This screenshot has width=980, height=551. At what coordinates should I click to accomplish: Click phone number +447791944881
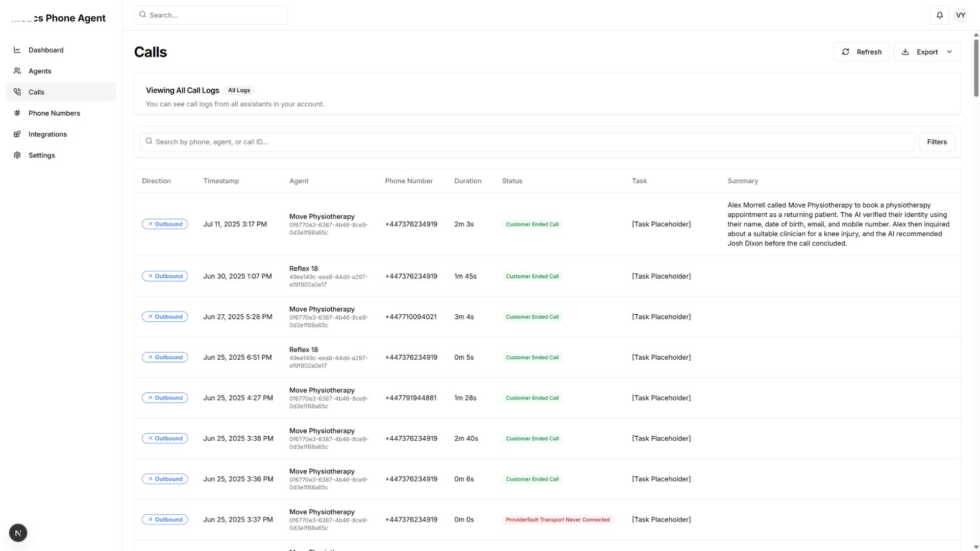(411, 398)
